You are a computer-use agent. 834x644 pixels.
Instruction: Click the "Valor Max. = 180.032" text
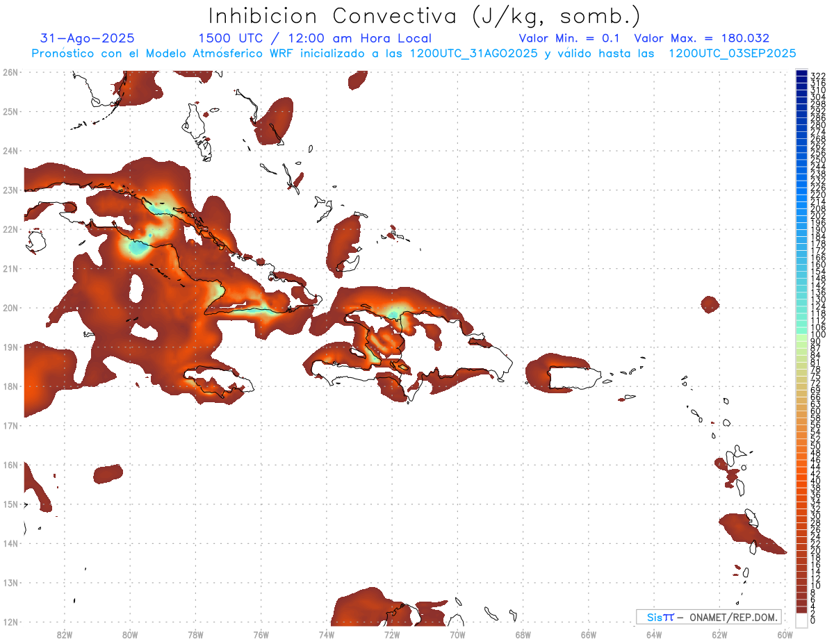click(702, 38)
